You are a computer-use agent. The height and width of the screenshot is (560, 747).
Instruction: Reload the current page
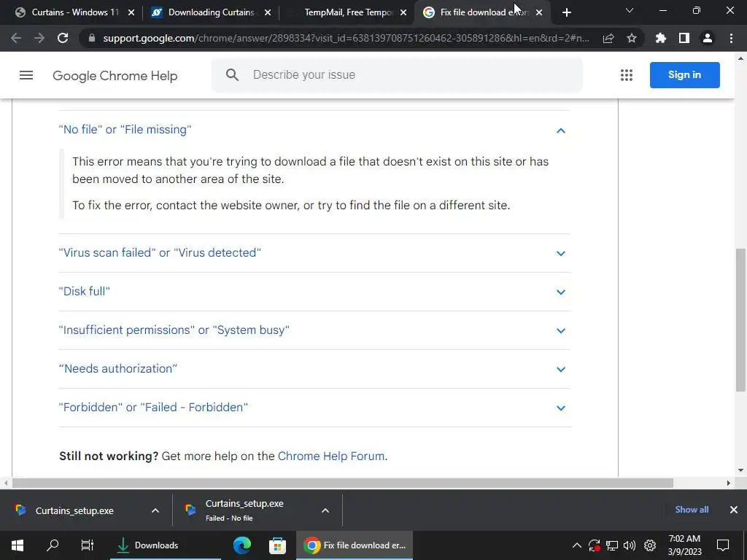click(x=63, y=38)
